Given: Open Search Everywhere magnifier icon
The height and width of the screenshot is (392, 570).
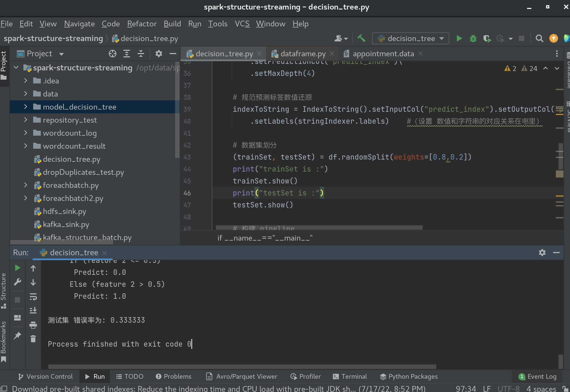Looking at the screenshot, I should pyautogui.click(x=539, y=39).
